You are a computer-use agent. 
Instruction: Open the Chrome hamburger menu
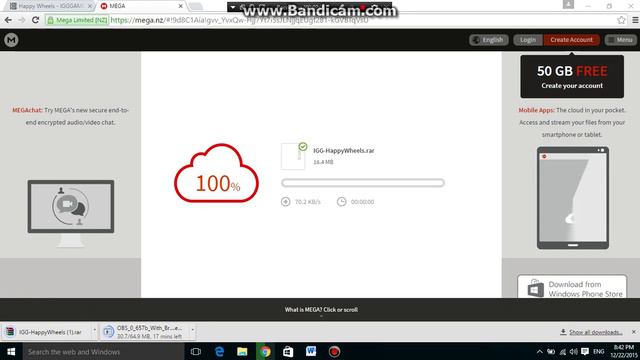(635, 20)
